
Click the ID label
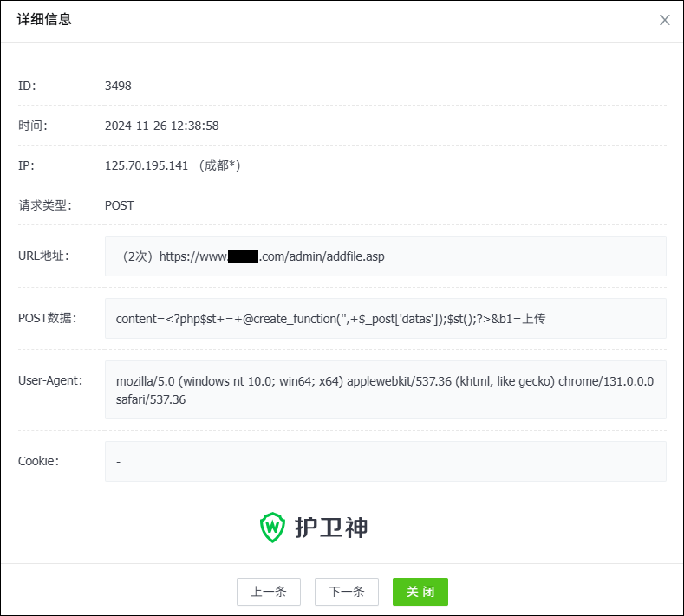(x=27, y=86)
